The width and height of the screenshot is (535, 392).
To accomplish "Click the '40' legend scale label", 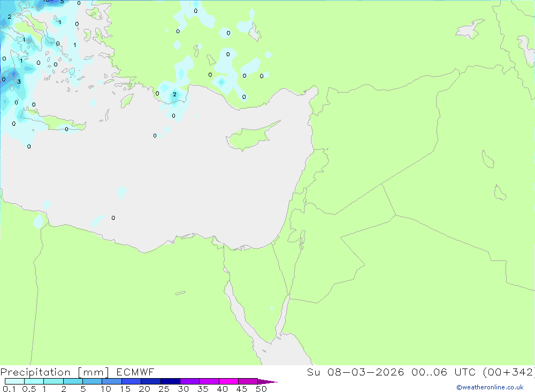I will pos(223,389).
